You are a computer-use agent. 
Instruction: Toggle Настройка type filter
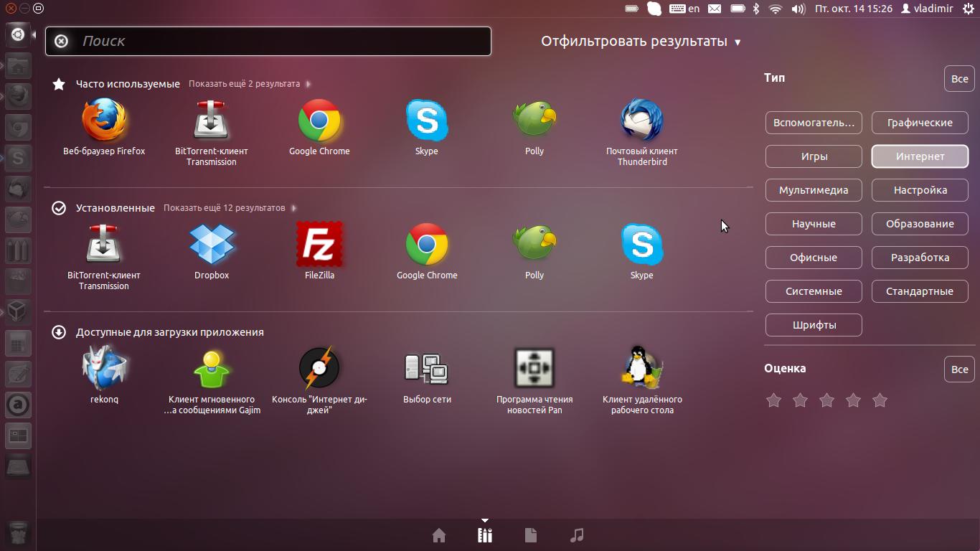coord(920,190)
